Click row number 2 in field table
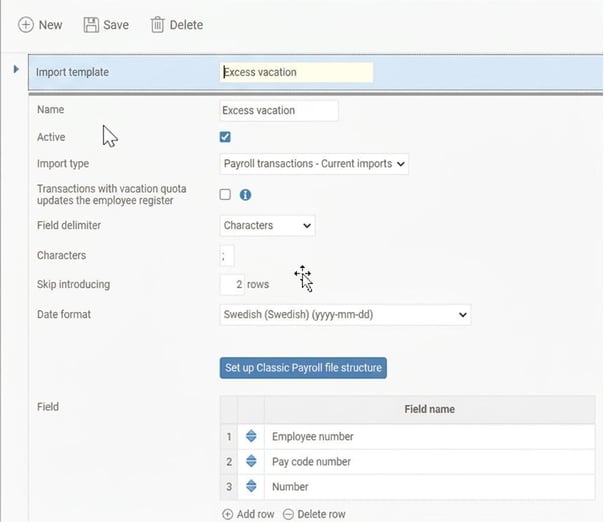 (229, 462)
